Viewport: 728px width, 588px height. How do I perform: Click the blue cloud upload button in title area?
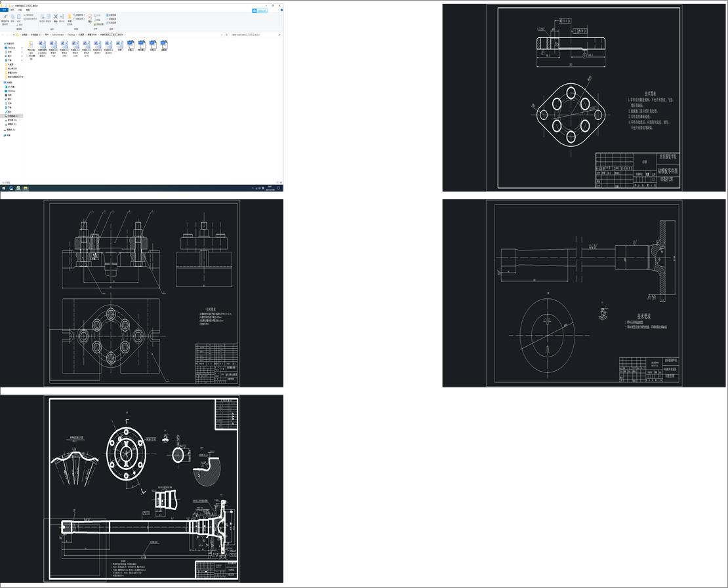coord(260,10)
